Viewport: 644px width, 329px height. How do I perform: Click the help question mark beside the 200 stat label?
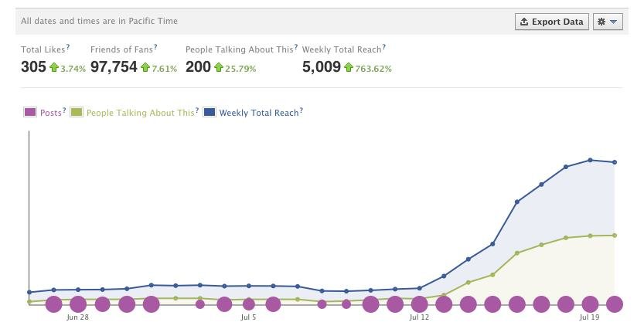[295, 48]
